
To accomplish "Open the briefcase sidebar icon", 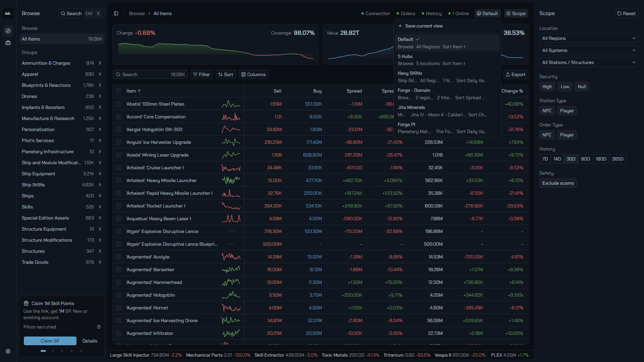I will click(x=8, y=43).
